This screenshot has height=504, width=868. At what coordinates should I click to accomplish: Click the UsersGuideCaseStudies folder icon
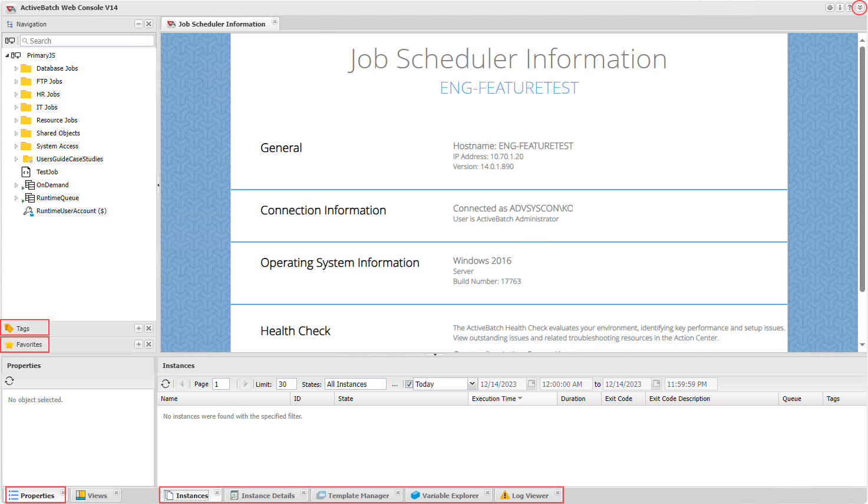coord(27,159)
